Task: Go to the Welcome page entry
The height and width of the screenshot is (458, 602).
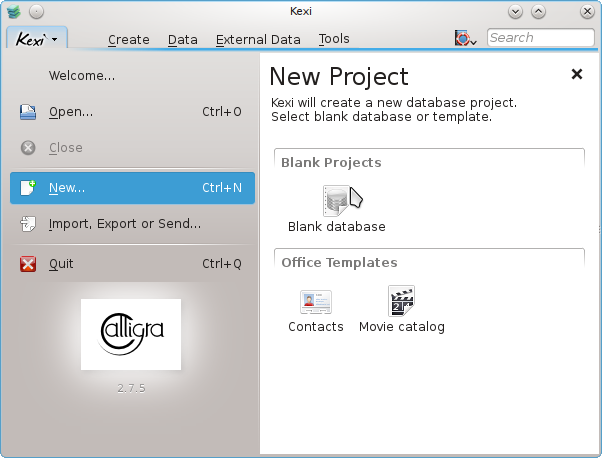Action: tap(82, 75)
